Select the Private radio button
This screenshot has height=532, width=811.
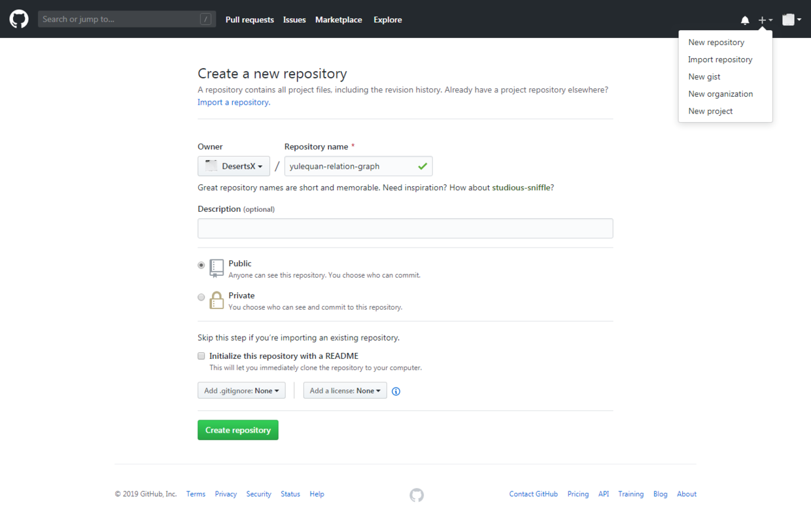(x=201, y=297)
